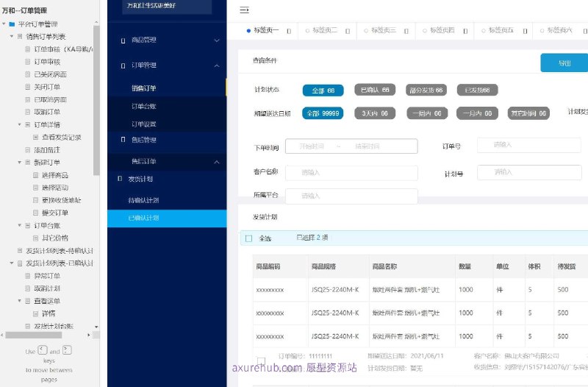Screen dimensions: 588x387
Task: Collapse the 发货计划列表-已确认 tree arrow
Action: (12, 263)
